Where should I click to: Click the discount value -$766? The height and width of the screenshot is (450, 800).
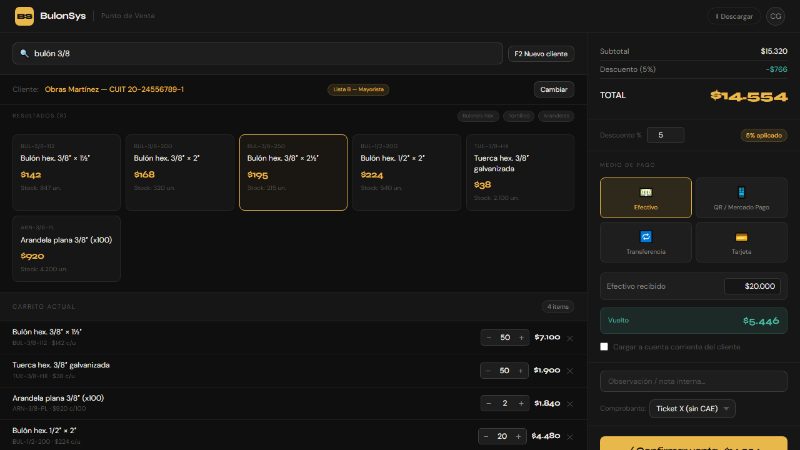pyautogui.click(x=776, y=69)
